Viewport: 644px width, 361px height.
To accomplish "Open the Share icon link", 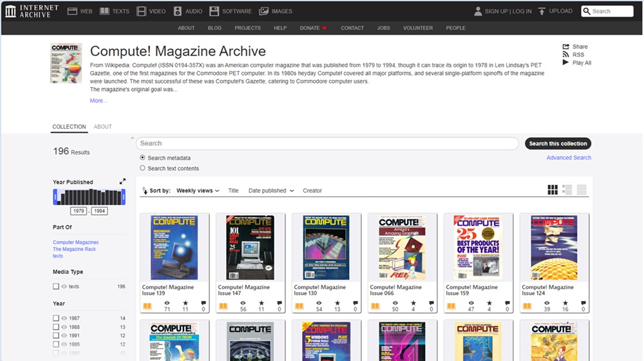I will 566,46.
